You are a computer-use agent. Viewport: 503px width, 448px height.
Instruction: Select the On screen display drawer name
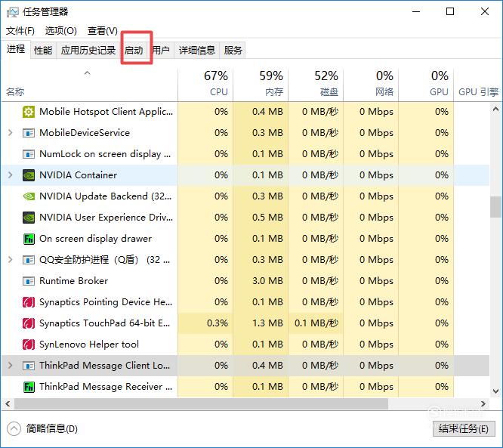pyautogui.click(x=95, y=239)
